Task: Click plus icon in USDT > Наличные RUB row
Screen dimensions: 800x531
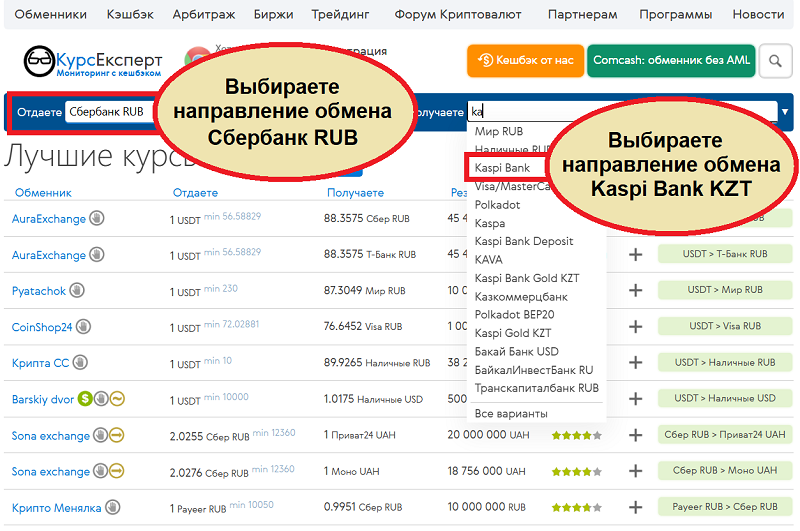Action: [635, 363]
